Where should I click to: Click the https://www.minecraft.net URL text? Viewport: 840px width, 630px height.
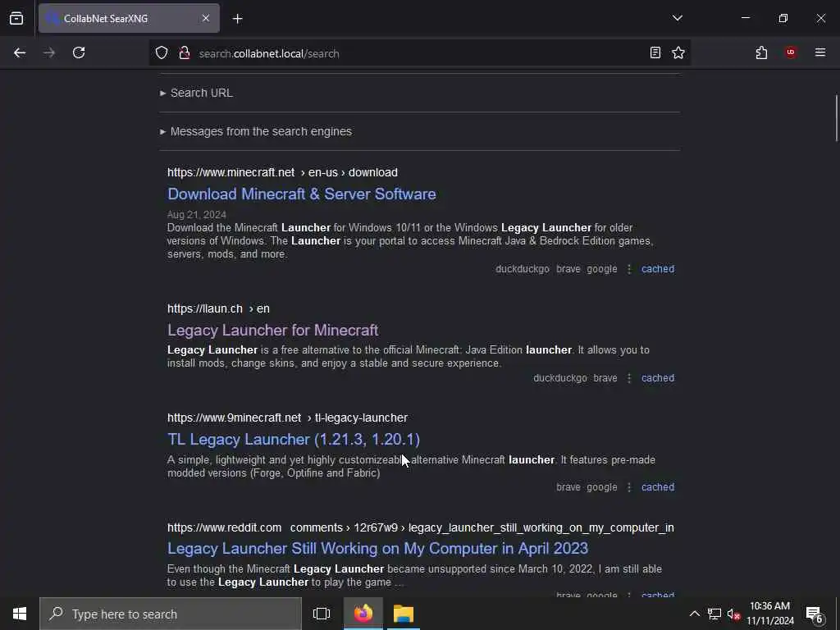click(x=231, y=172)
